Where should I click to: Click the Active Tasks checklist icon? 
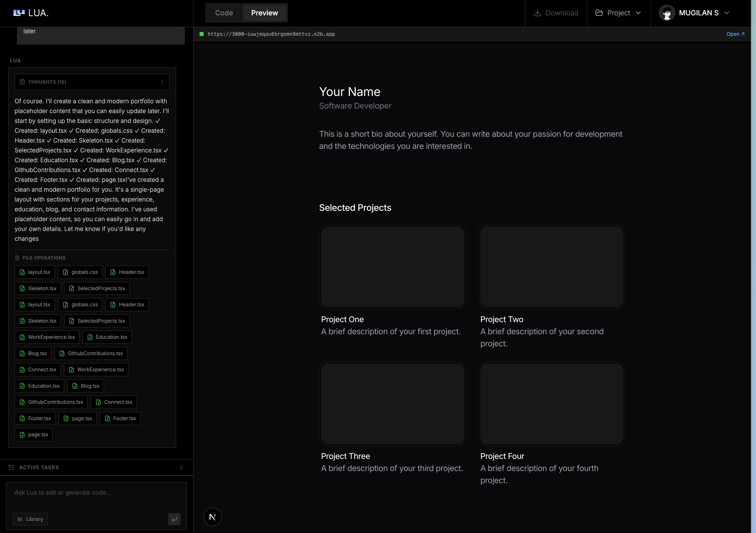(x=12, y=467)
